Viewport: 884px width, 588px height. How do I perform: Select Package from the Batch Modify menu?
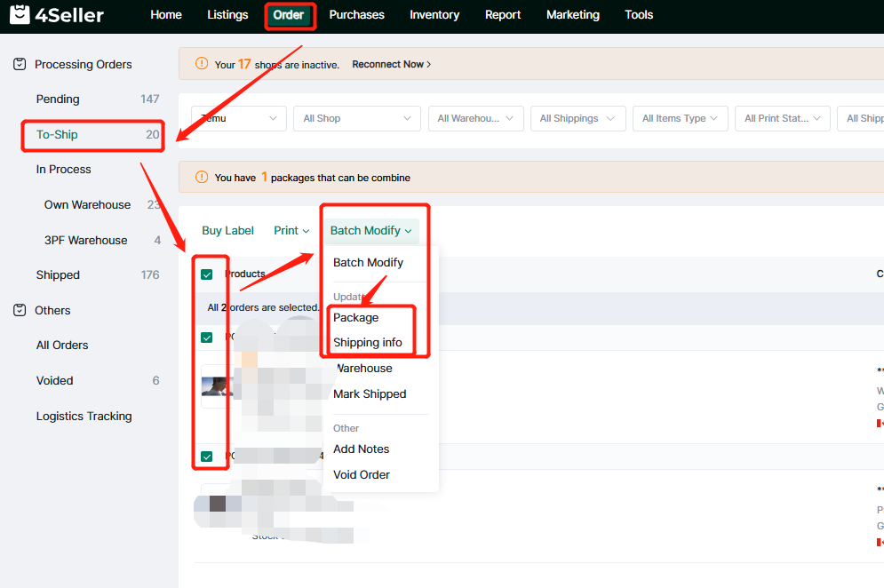coord(355,317)
